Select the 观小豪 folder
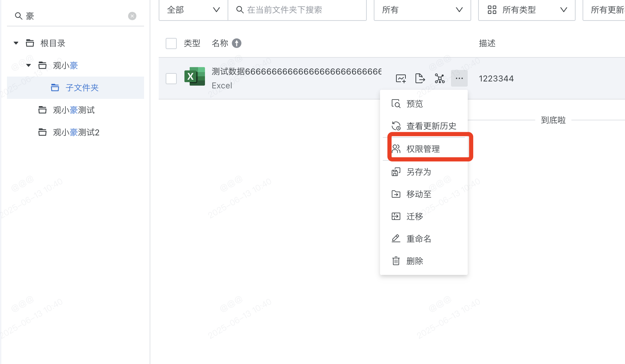This screenshot has height=364, width=625. pos(65,65)
